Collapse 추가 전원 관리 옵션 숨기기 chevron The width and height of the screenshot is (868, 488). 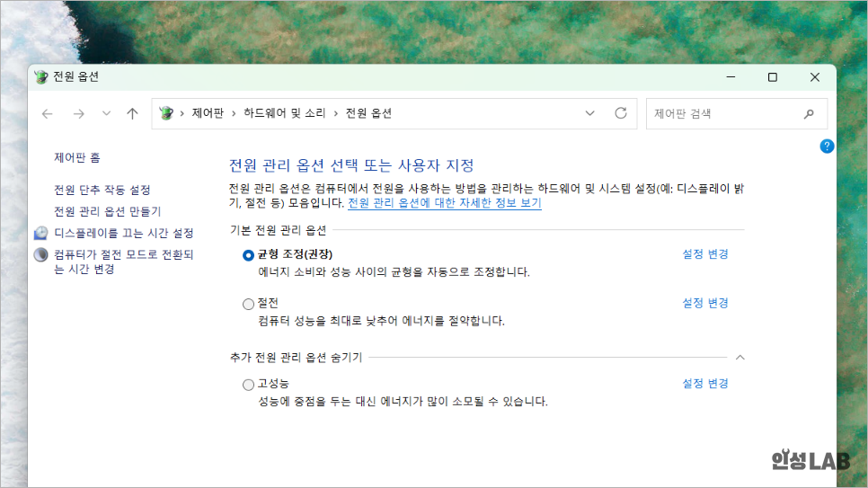(740, 358)
